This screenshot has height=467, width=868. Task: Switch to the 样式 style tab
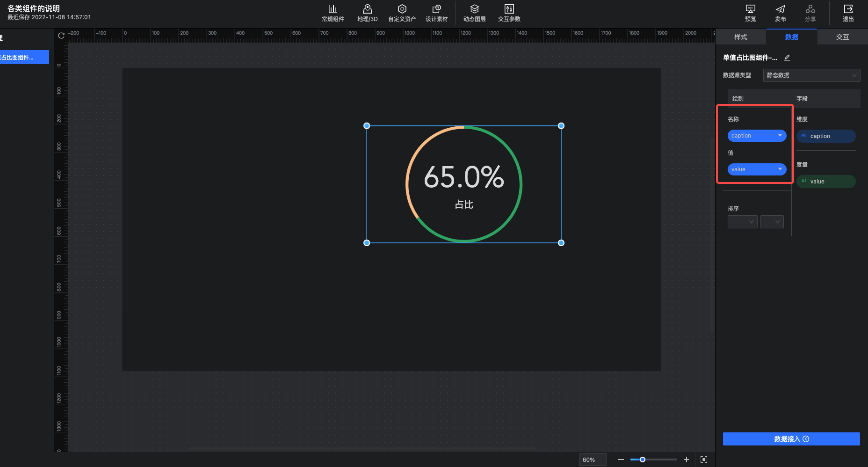click(740, 37)
